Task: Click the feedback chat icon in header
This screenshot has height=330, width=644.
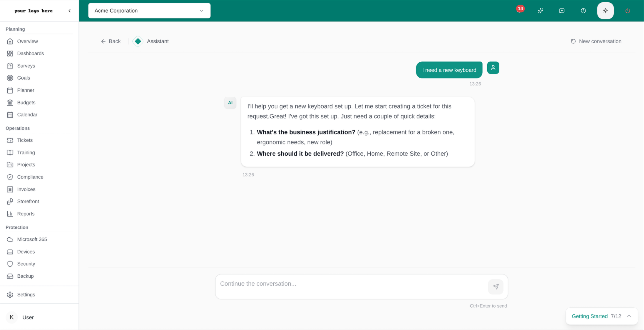Action: click(x=562, y=11)
